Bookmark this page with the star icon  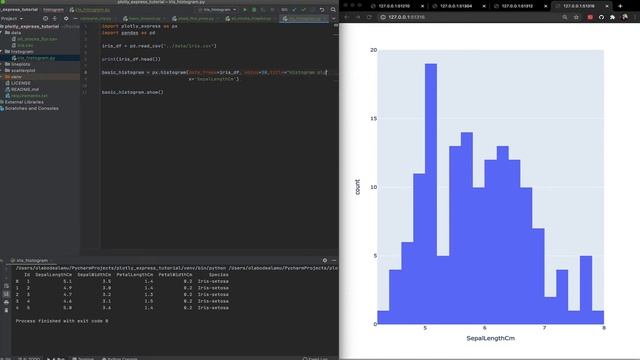click(x=576, y=17)
